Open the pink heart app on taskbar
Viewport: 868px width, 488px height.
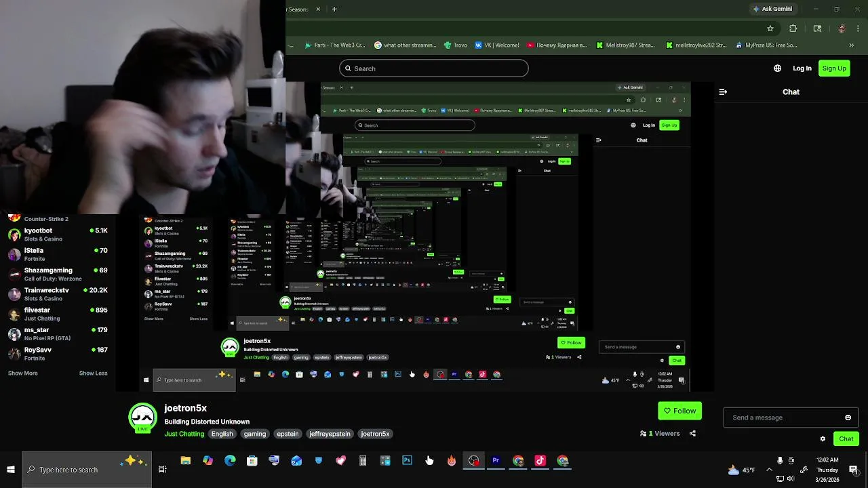click(340, 461)
